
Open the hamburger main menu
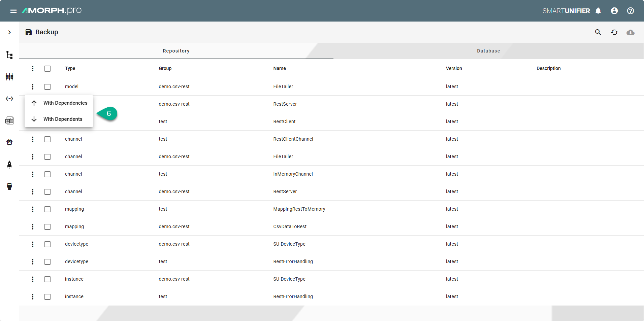13,11
